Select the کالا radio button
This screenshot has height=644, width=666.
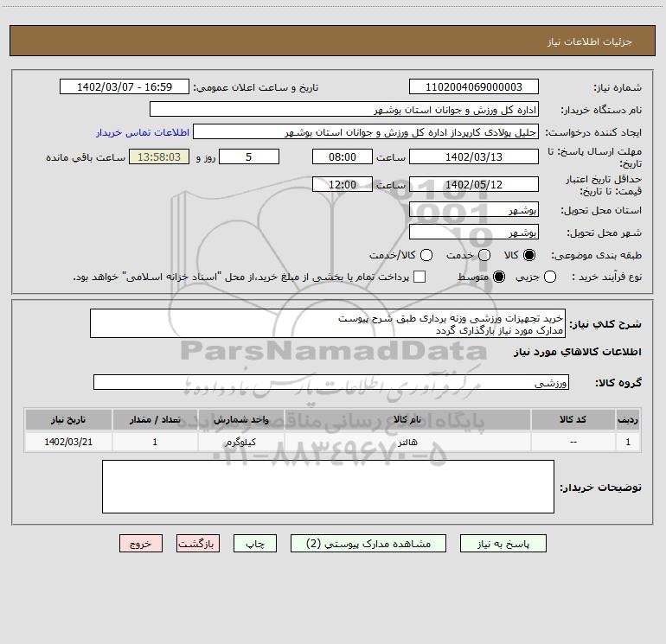point(529,255)
